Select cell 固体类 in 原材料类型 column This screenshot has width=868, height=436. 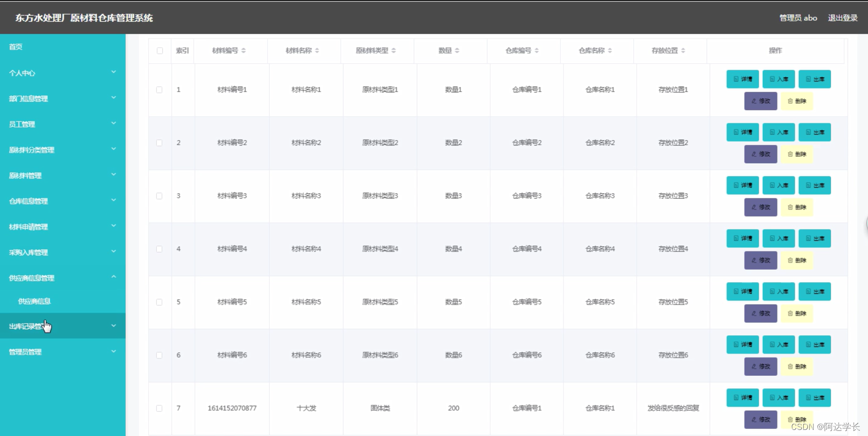[x=380, y=408]
